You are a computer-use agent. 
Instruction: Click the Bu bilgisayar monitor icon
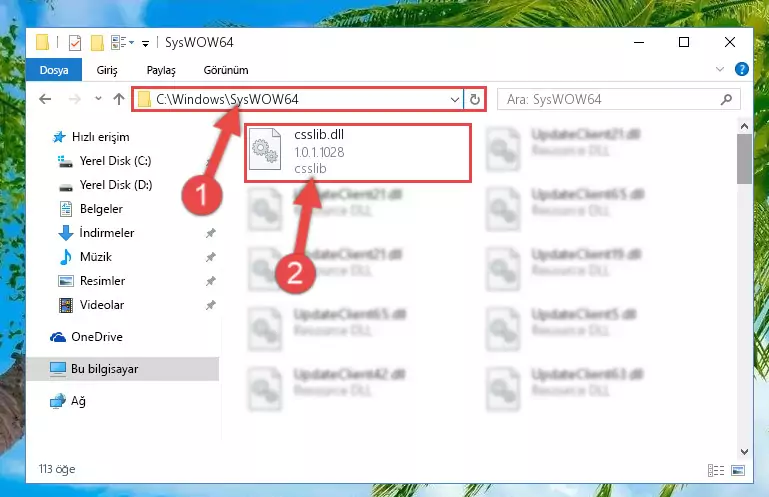pyautogui.click(x=58, y=369)
